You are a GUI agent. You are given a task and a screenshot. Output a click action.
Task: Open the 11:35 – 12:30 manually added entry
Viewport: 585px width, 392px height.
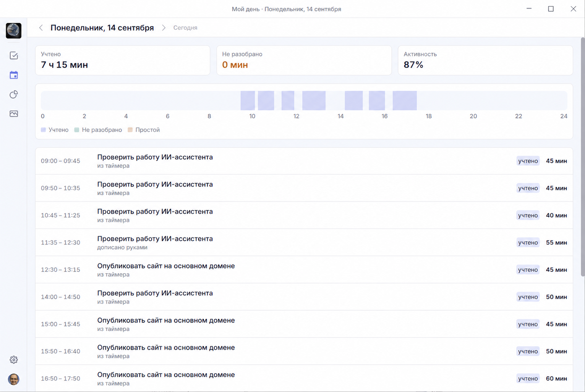click(304, 242)
